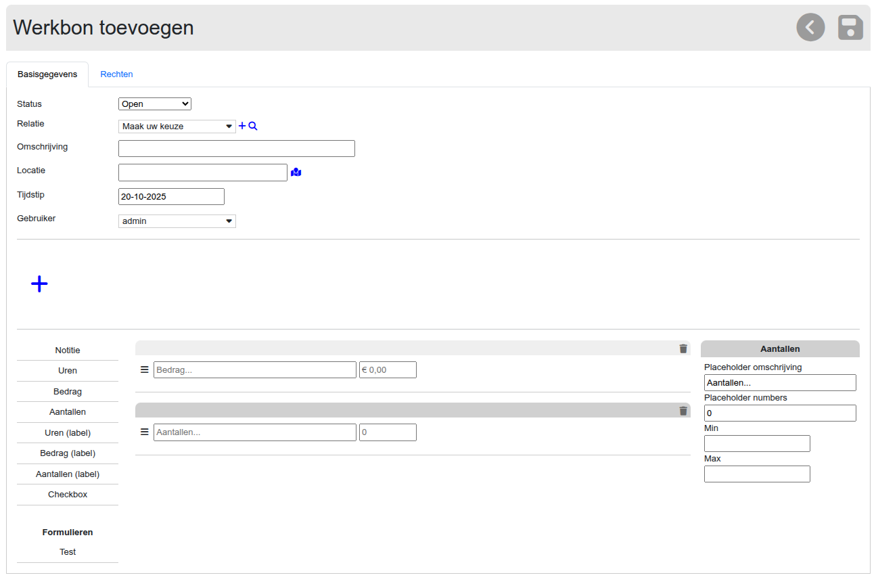Open the Gebruiker dropdown showing admin
Image resolution: width=876 pixels, height=588 pixels.
(x=177, y=221)
